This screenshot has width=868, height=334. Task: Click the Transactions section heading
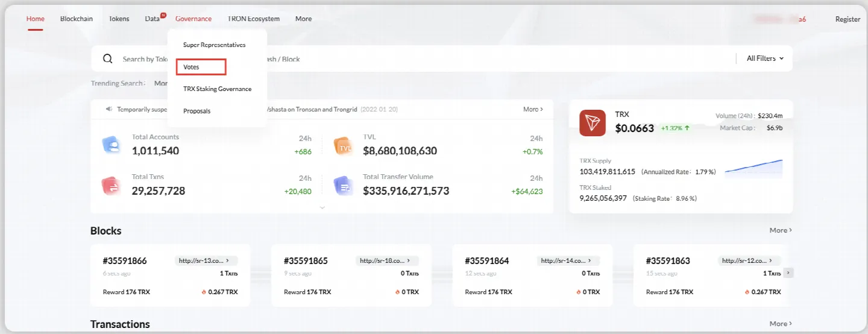[x=120, y=324]
